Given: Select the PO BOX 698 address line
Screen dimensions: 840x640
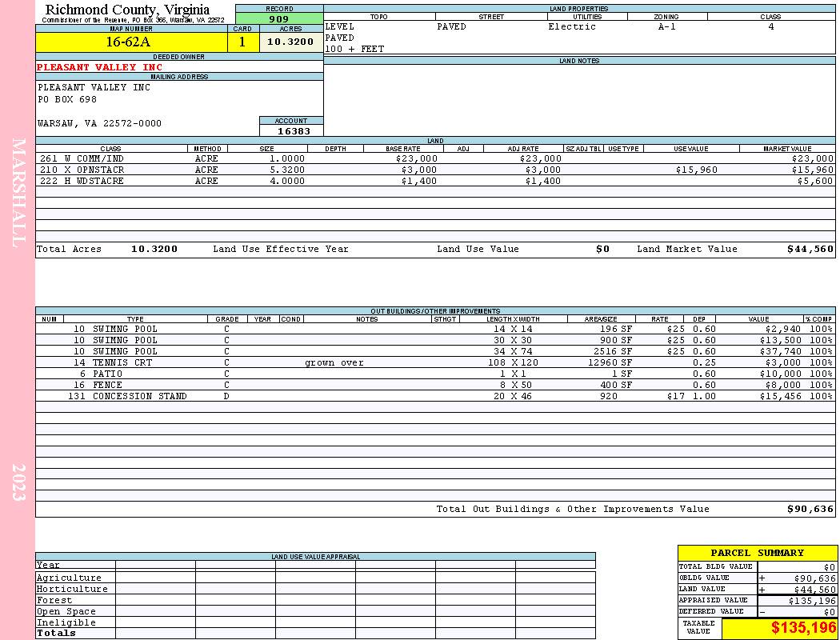Looking at the screenshot, I should (67, 100).
